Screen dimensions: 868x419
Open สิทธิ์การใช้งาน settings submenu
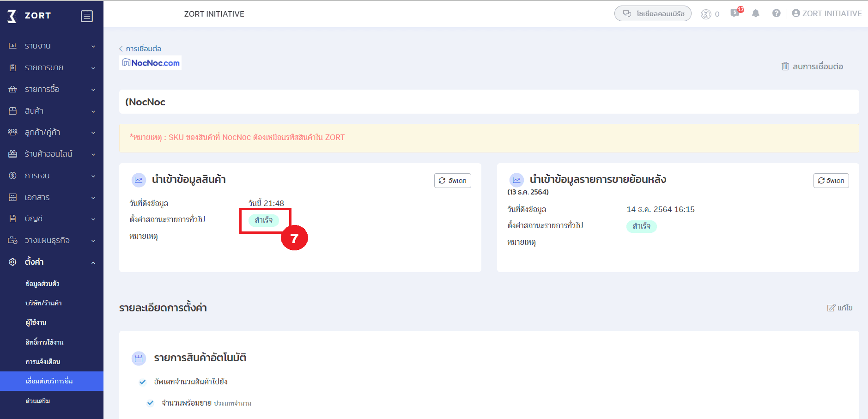tap(45, 342)
